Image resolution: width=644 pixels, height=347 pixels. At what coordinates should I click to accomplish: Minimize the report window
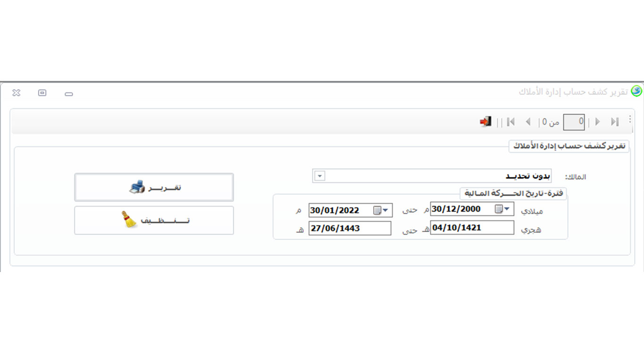tap(69, 94)
